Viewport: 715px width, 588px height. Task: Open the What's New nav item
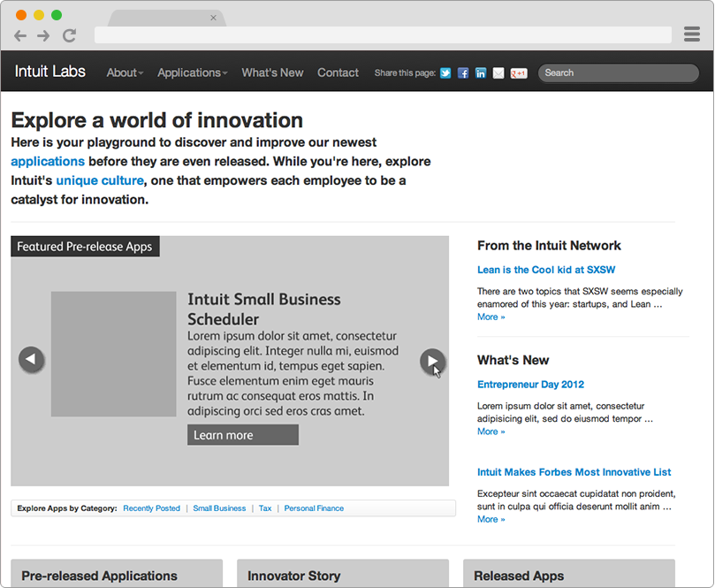point(272,73)
